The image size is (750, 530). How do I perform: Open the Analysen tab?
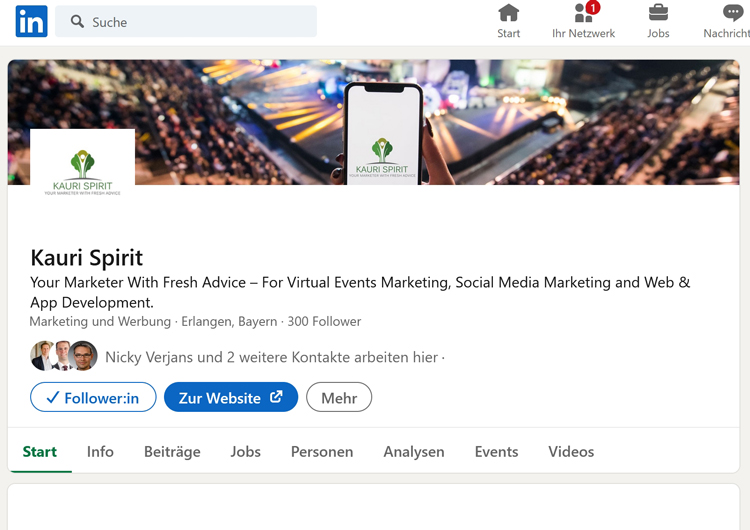tap(414, 452)
